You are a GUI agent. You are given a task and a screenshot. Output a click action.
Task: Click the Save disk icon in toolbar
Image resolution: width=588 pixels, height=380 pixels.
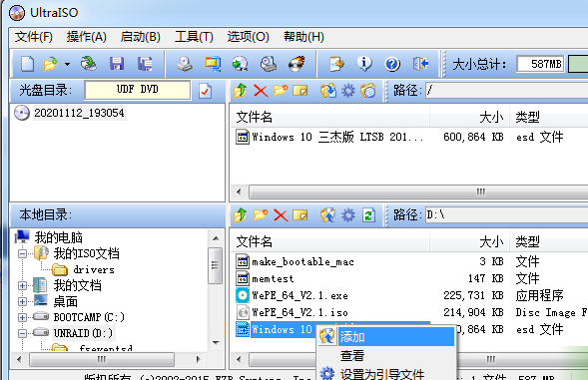[x=117, y=64]
